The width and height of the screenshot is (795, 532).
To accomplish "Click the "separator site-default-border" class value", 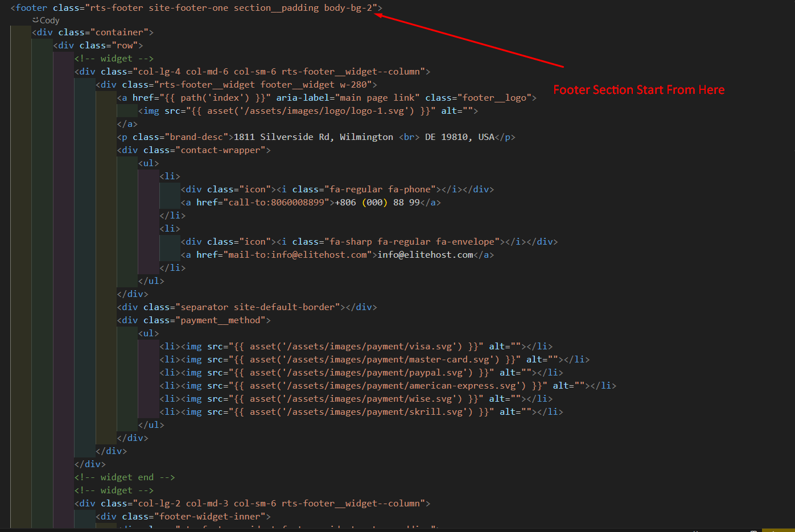I will coord(260,307).
